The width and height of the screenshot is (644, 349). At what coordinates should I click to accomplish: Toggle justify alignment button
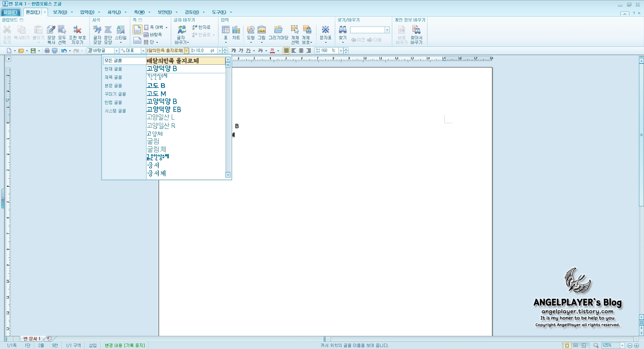(286, 51)
